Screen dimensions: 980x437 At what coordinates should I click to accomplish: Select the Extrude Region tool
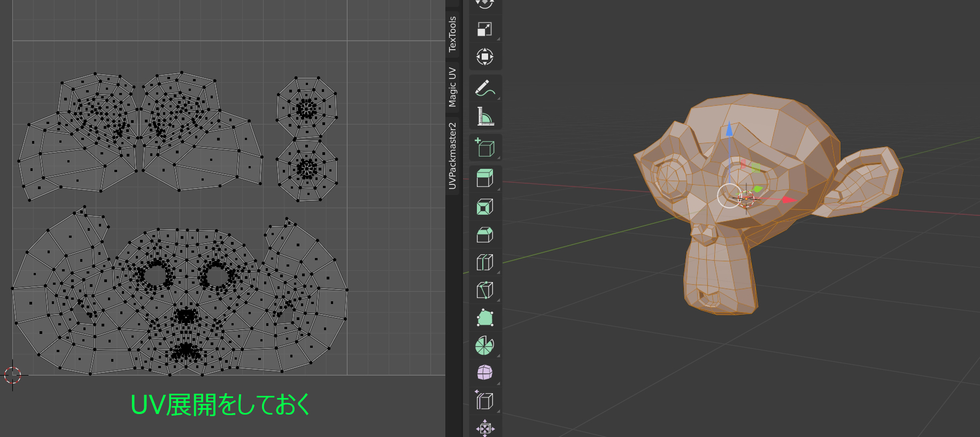485,178
